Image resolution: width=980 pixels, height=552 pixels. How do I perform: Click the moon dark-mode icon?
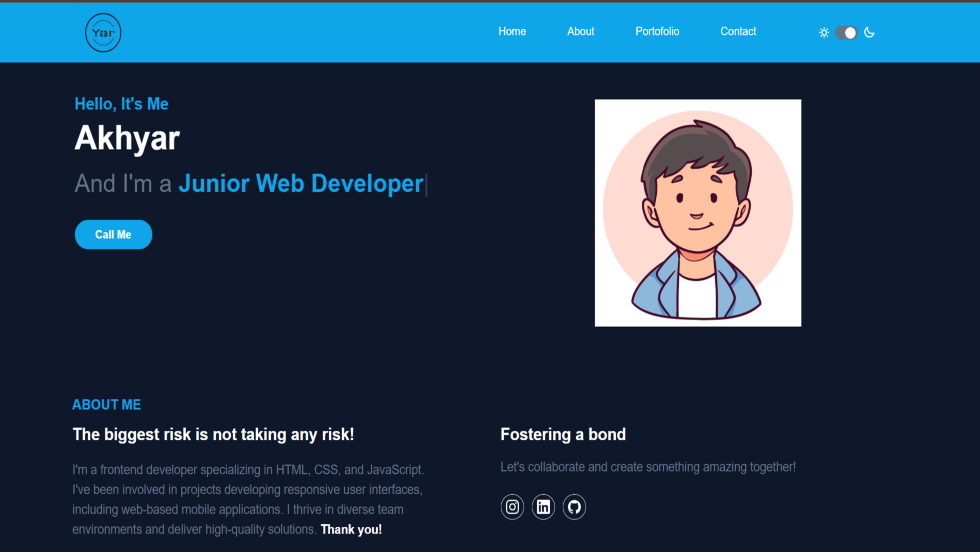coord(870,33)
